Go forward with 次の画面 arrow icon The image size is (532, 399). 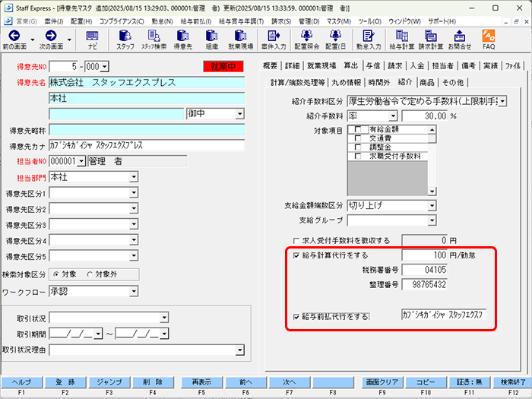pos(51,36)
